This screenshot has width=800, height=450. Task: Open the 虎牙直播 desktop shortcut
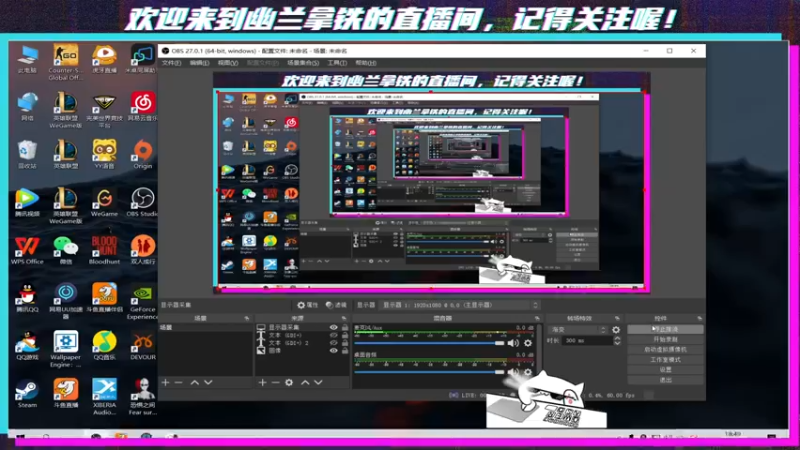pos(104,59)
